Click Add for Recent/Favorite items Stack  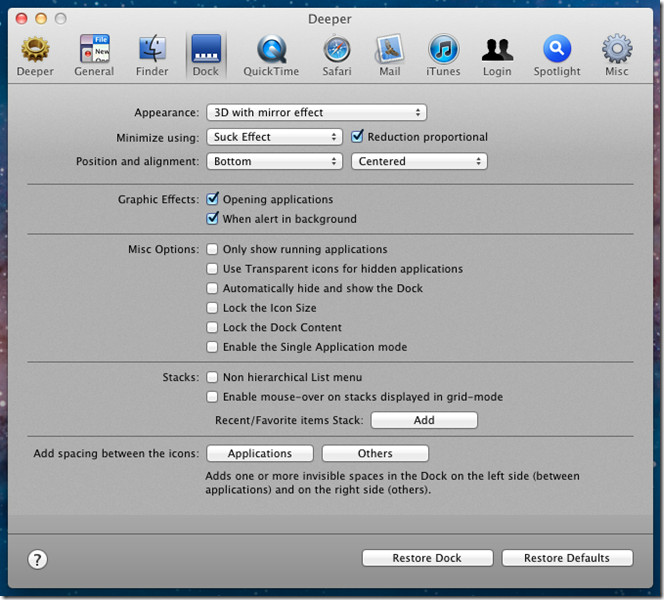tap(424, 421)
